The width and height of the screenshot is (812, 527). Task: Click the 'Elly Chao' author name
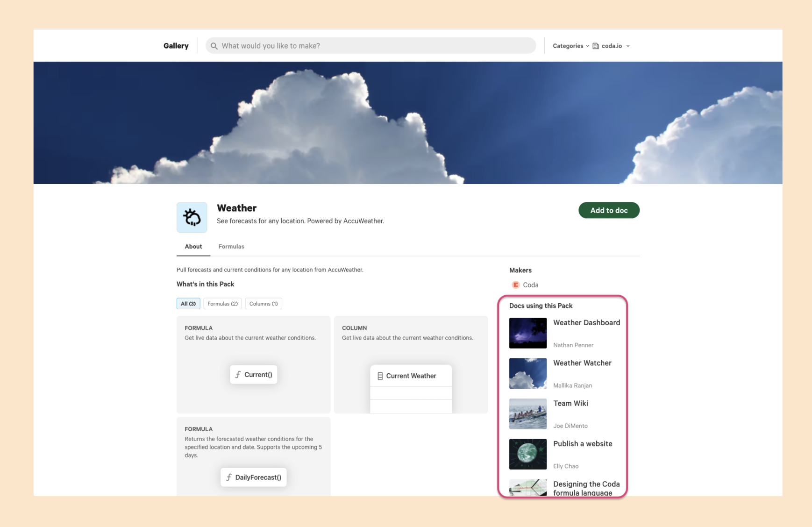click(566, 466)
